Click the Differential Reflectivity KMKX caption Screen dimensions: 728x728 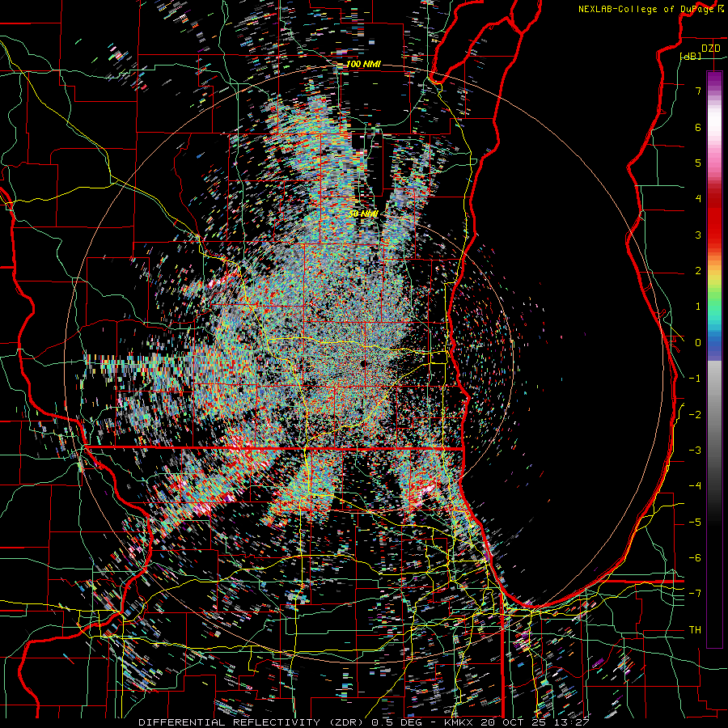coord(363,722)
